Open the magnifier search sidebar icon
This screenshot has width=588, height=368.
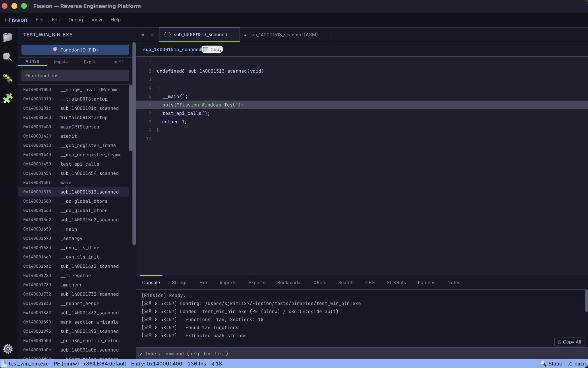click(8, 57)
